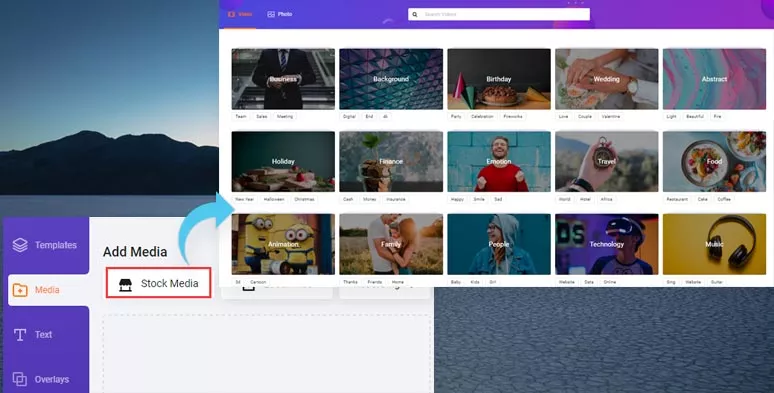
Task: Open the Emotion video category
Action: (499, 161)
